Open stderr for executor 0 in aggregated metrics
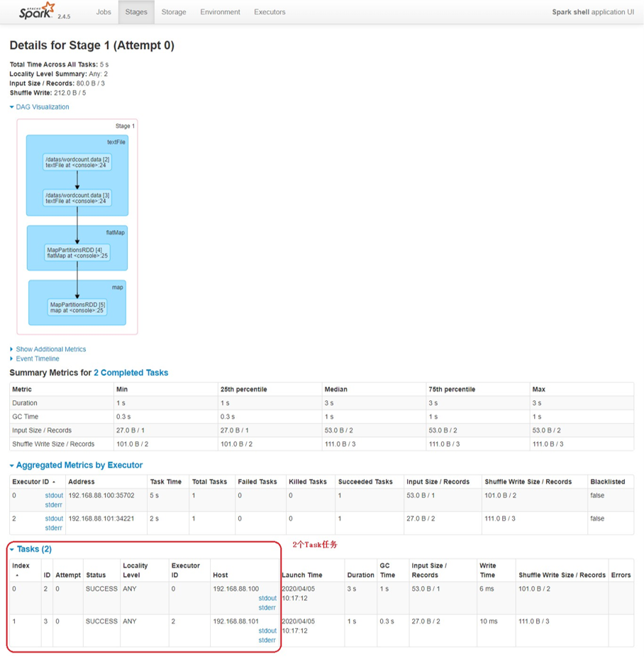 tap(54, 505)
